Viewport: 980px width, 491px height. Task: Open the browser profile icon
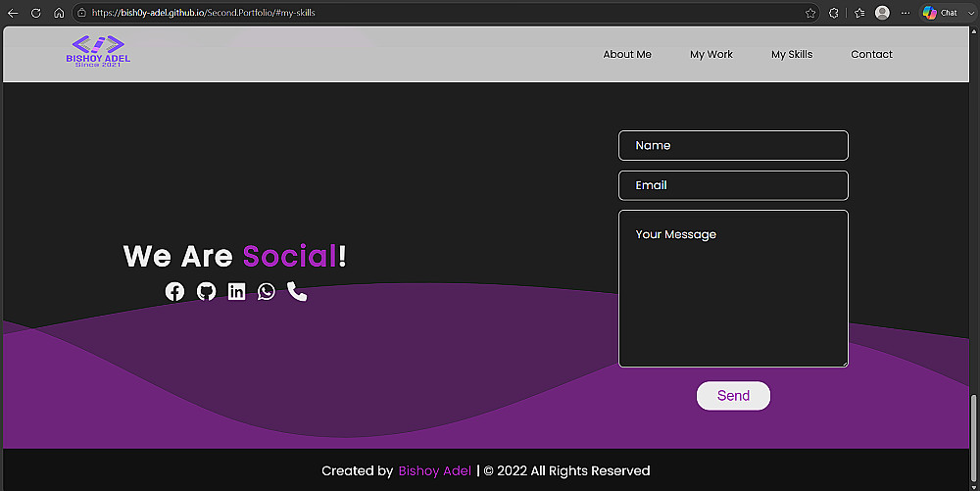882,13
